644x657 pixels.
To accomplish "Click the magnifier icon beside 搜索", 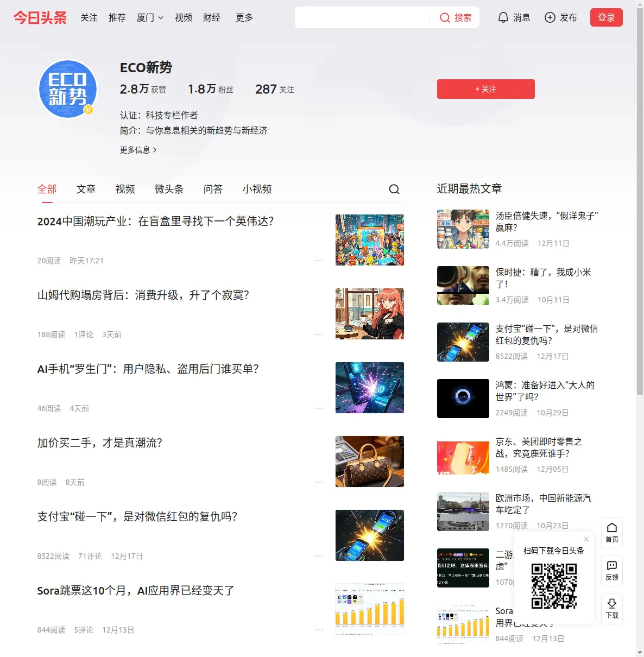I will [x=445, y=18].
